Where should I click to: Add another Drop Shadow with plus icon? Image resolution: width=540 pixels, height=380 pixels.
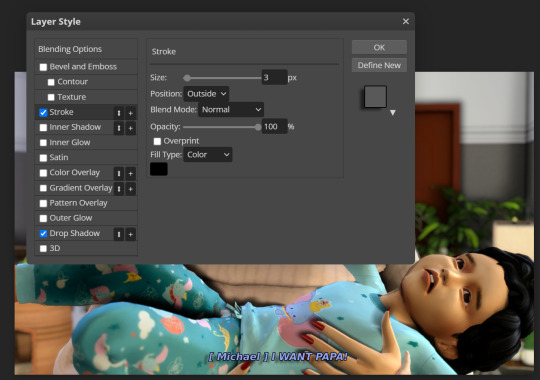(x=131, y=234)
